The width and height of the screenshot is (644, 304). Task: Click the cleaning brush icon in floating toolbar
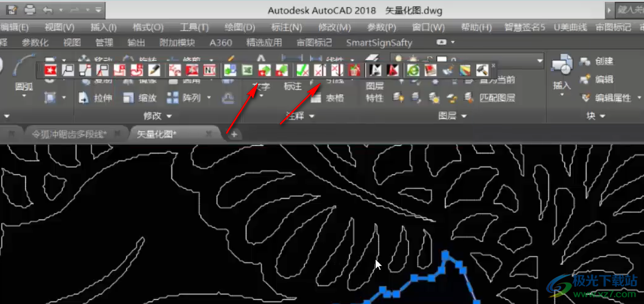(448, 70)
